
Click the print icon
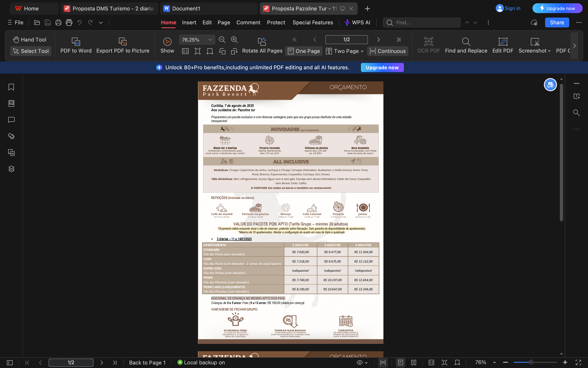[58, 23]
